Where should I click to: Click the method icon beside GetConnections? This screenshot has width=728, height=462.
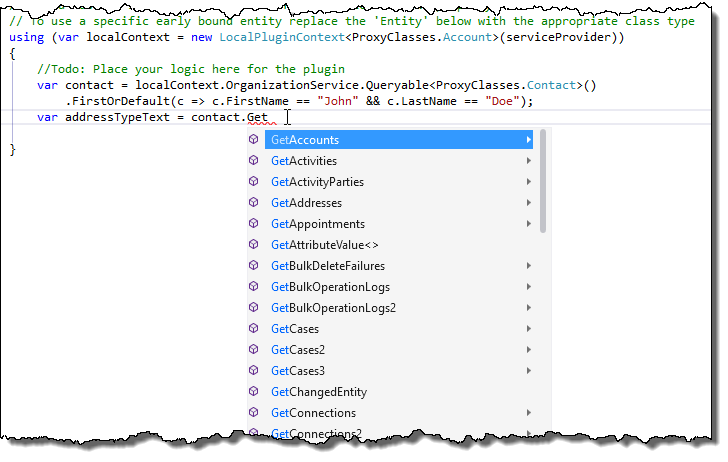[x=254, y=412]
